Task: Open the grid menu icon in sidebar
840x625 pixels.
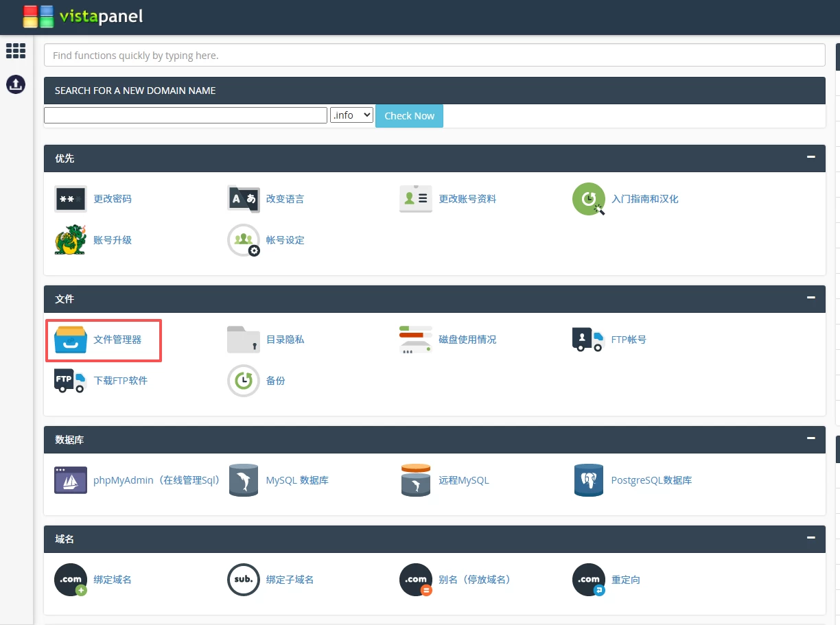Action: pos(16,51)
